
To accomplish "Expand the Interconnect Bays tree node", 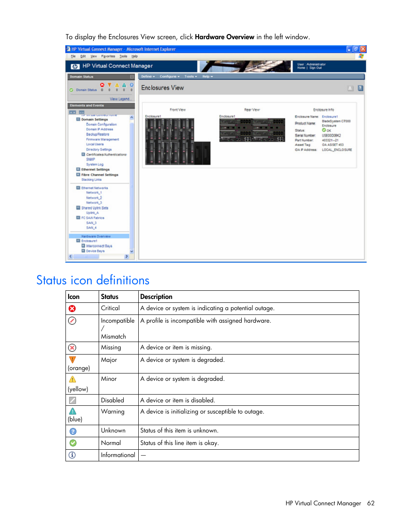I will pyautogui.click(x=83, y=246).
